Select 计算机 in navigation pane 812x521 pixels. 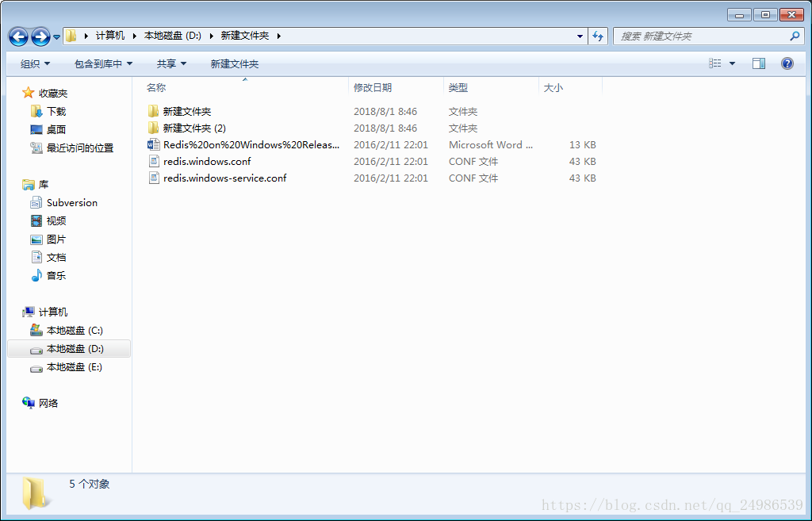(x=53, y=312)
